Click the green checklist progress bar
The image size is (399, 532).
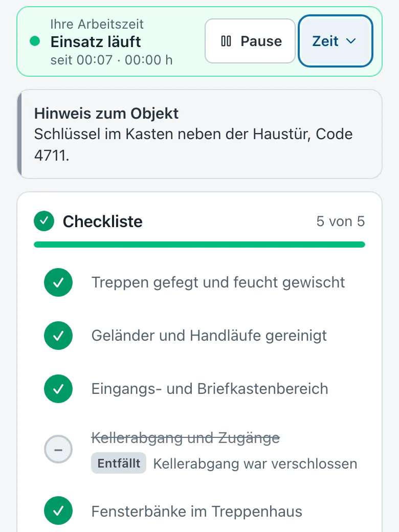coord(199,245)
